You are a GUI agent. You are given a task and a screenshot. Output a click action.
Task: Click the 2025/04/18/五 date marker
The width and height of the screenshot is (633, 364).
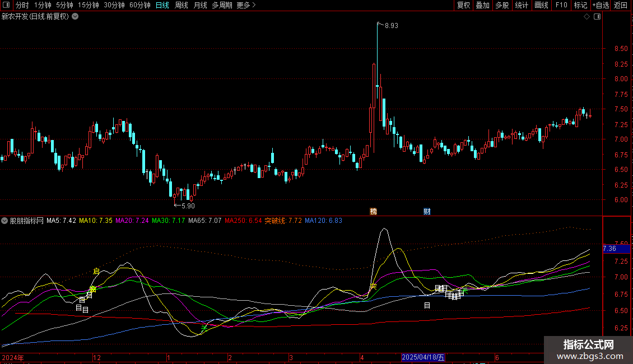(423, 357)
